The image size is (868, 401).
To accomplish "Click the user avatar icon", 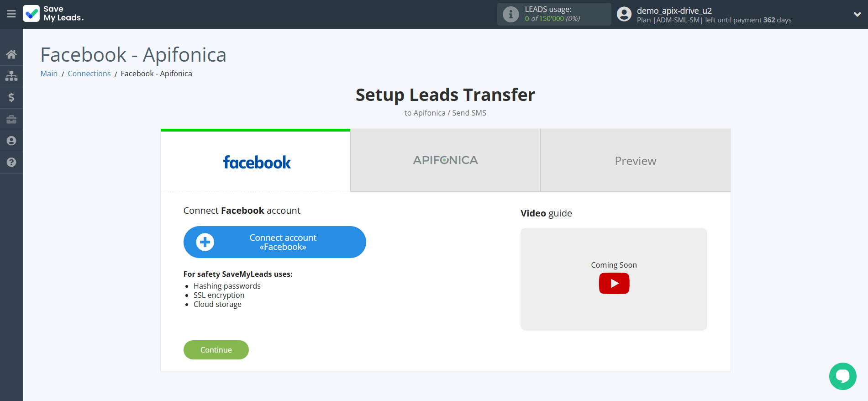I will (x=624, y=14).
